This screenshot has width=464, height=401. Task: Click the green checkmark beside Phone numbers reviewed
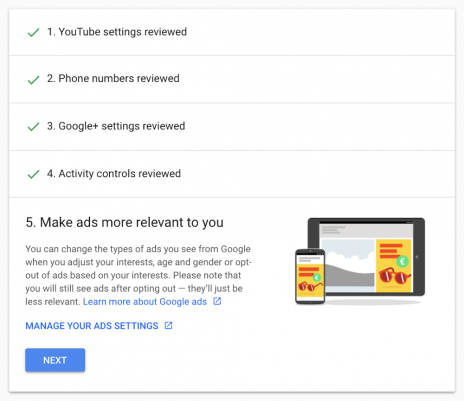[33, 80]
